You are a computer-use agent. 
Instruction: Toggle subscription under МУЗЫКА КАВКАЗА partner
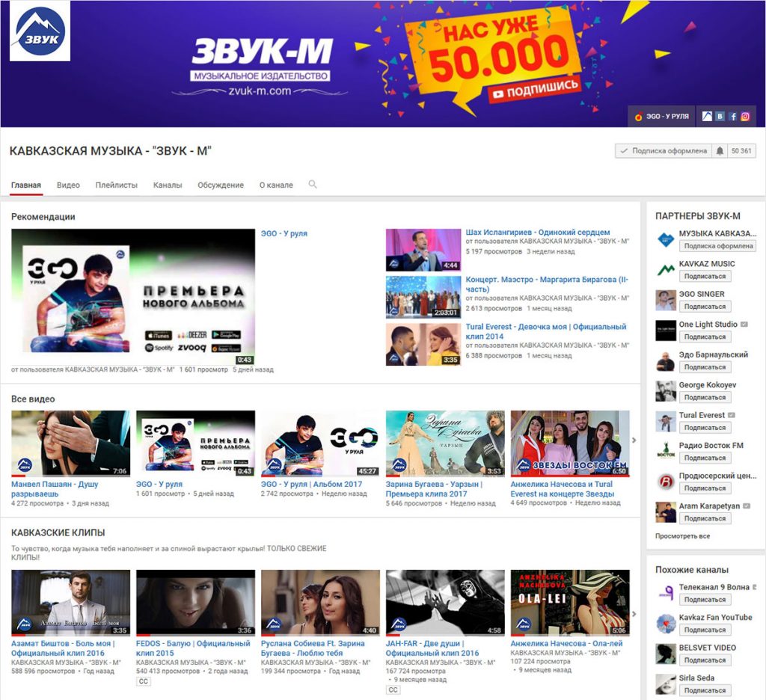717,246
